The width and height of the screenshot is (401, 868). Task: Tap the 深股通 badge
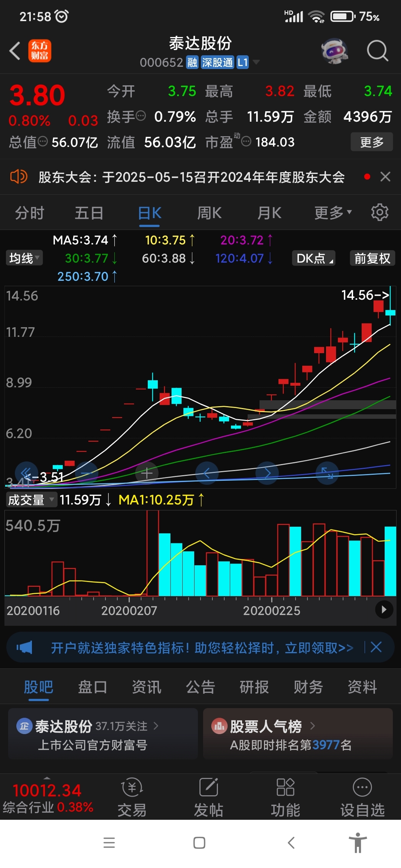[217, 62]
